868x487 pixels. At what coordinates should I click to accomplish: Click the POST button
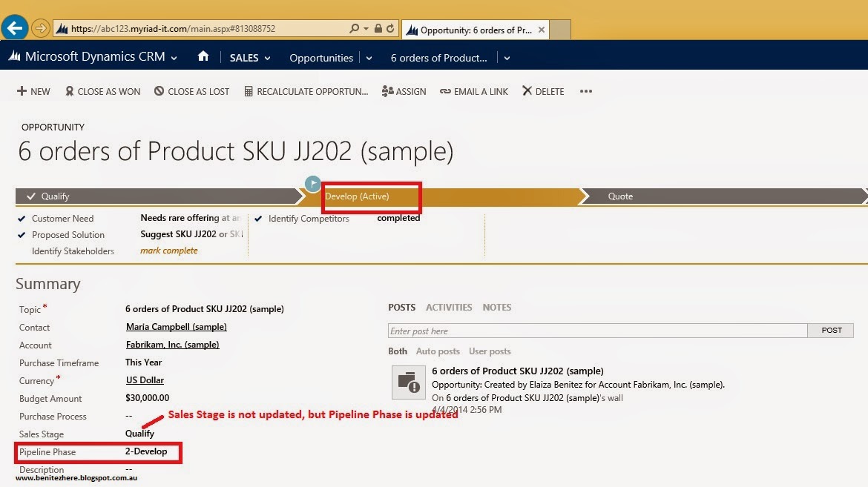(831, 331)
